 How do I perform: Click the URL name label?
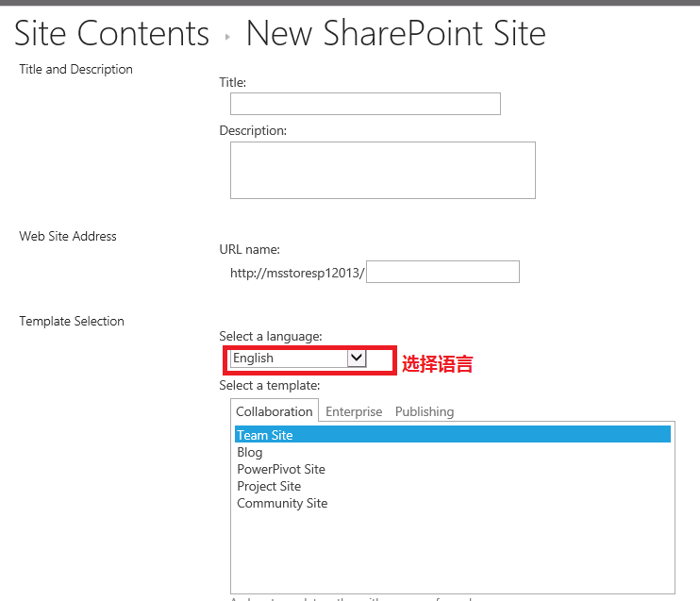point(250,250)
